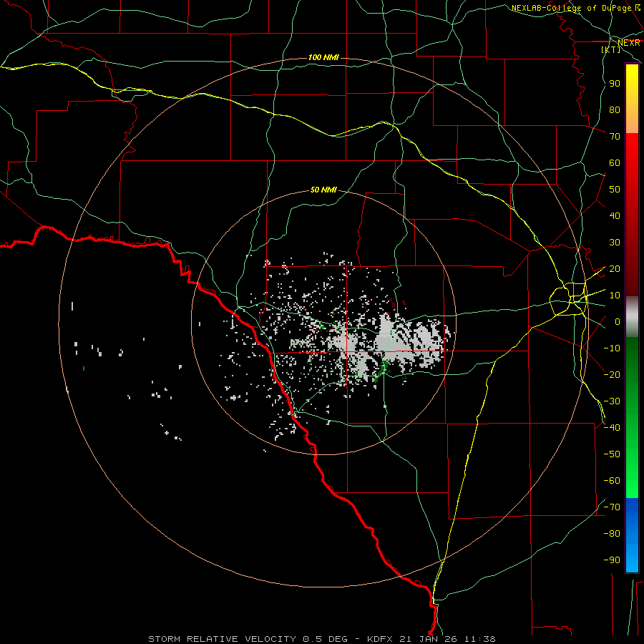Image resolution: width=644 pixels, height=644 pixels.
Task: Click the '-50' label on color scale
Action: tap(612, 454)
